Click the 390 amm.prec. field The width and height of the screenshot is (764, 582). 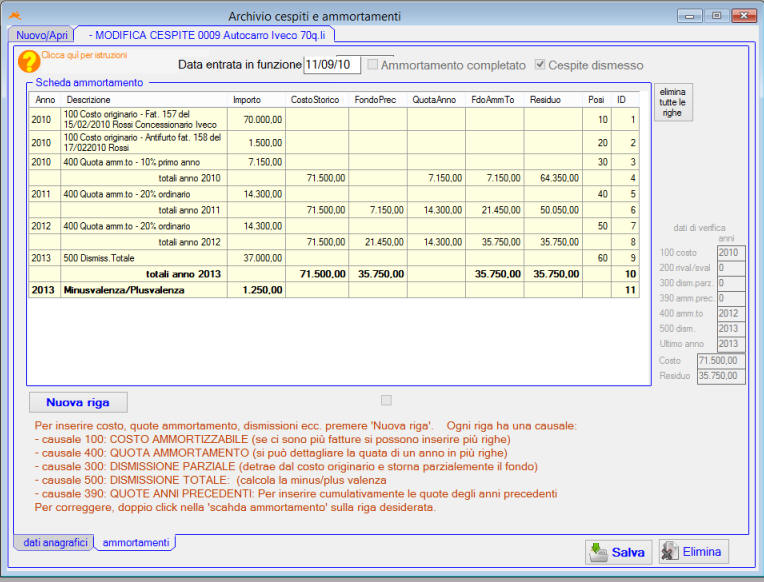coord(731,298)
